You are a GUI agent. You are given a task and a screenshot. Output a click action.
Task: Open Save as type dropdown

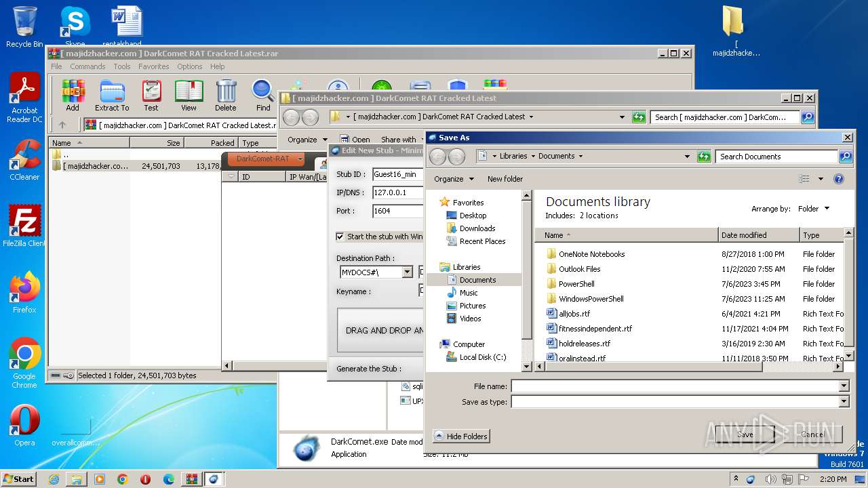pos(844,402)
